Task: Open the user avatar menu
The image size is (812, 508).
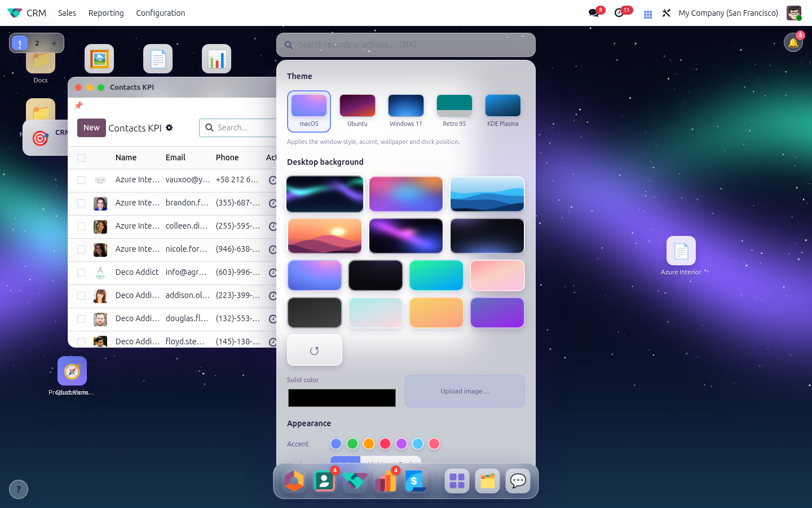Action: 794,13
